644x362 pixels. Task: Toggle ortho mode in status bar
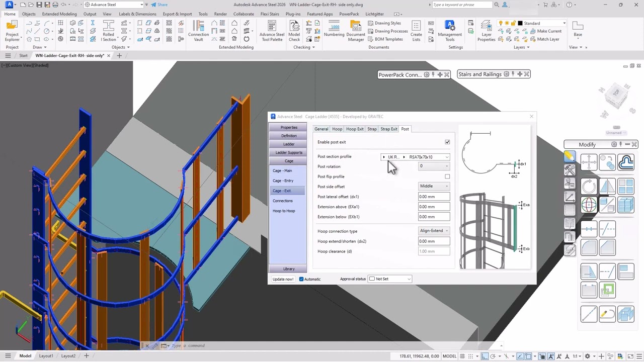(485, 356)
